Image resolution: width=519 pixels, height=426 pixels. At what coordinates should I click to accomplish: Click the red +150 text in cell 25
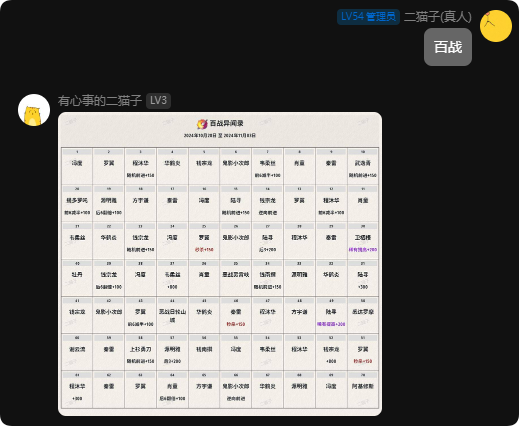click(x=204, y=250)
